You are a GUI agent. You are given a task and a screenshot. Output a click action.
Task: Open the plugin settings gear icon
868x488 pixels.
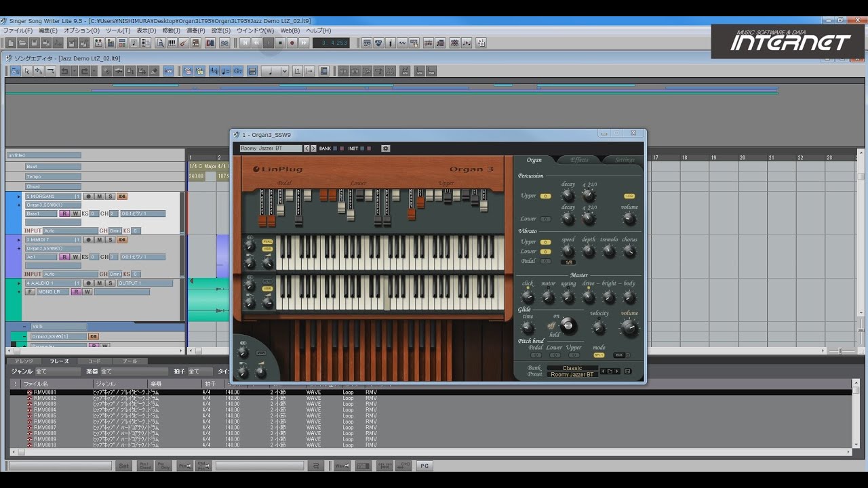386,148
